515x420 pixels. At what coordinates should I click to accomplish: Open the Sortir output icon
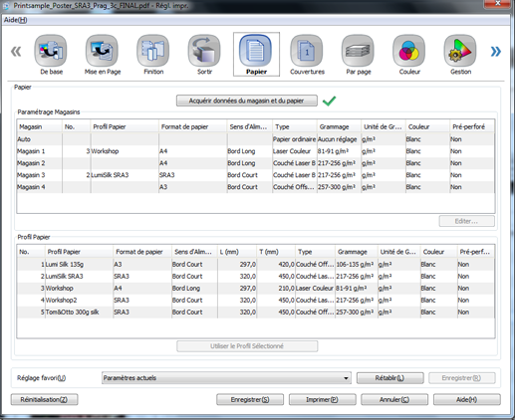[x=204, y=51]
